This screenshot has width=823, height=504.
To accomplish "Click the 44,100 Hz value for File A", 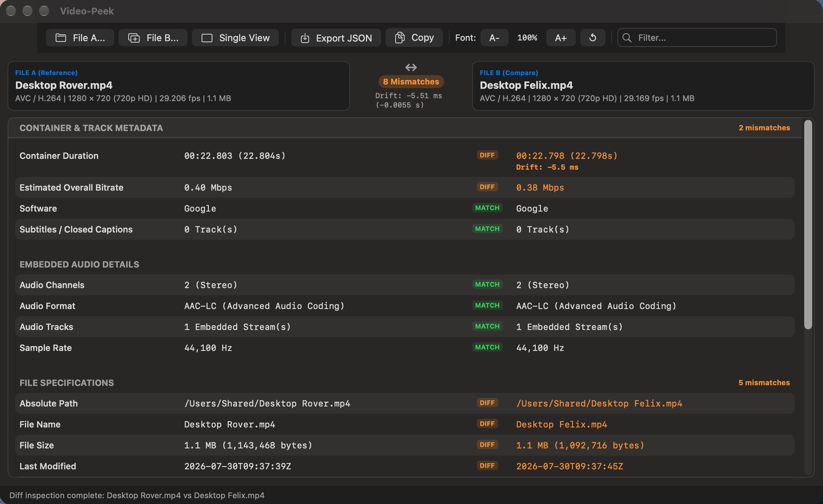I will 208,348.
